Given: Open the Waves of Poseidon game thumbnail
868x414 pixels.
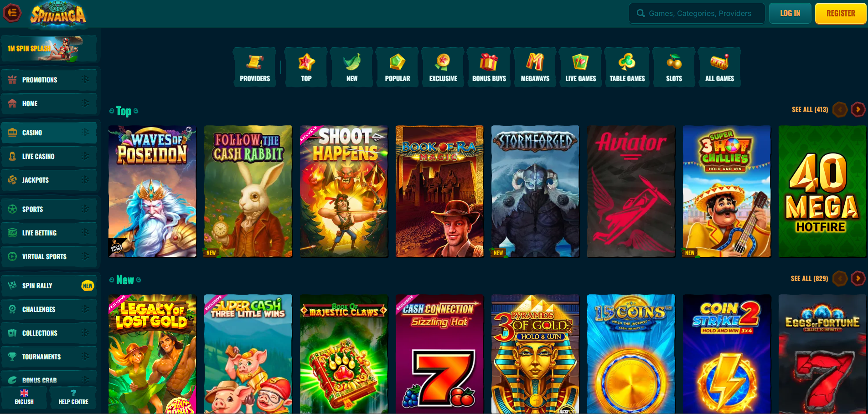Looking at the screenshot, I should click(152, 191).
